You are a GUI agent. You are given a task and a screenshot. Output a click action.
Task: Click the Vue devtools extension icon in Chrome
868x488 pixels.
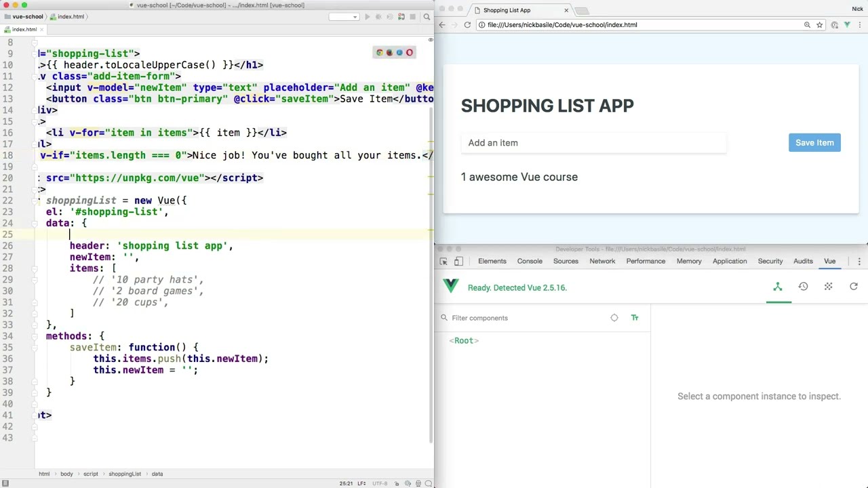(847, 25)
